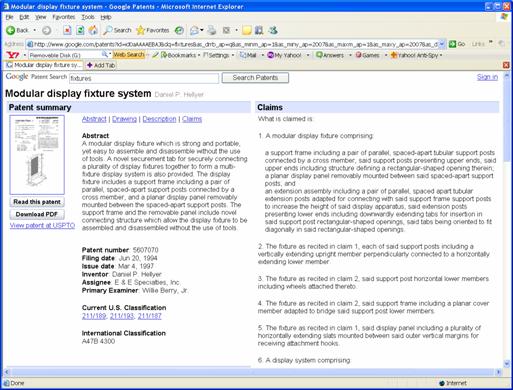Screen dimensions: 513x390
Task: Open classification link 211/187
Action: point(150,316)
